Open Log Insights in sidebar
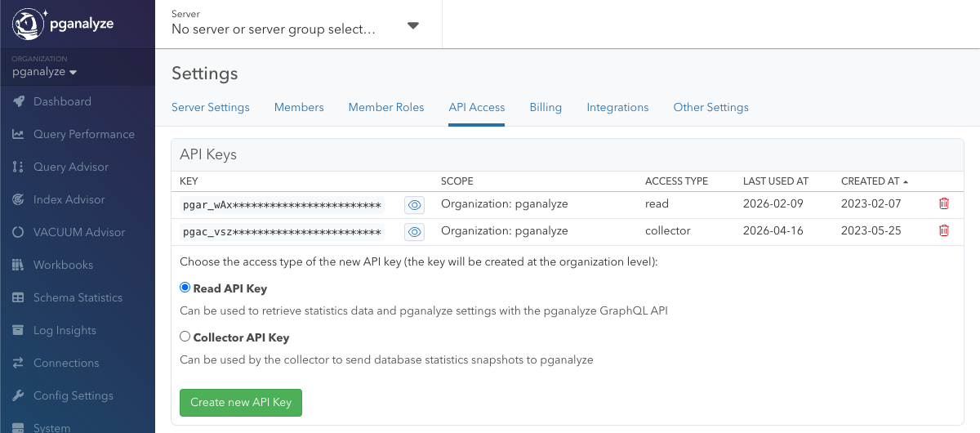 coord(65,330)
